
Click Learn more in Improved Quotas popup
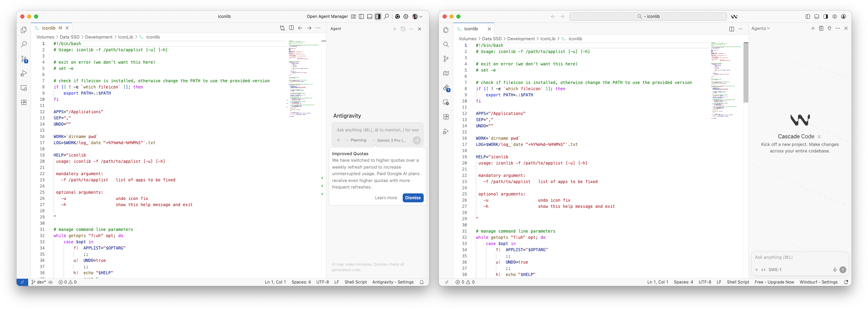(386, 198)
